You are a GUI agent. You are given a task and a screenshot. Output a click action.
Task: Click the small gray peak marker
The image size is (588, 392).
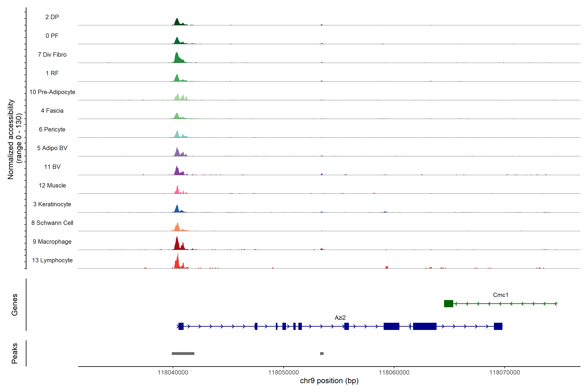[x=322, y=353]
